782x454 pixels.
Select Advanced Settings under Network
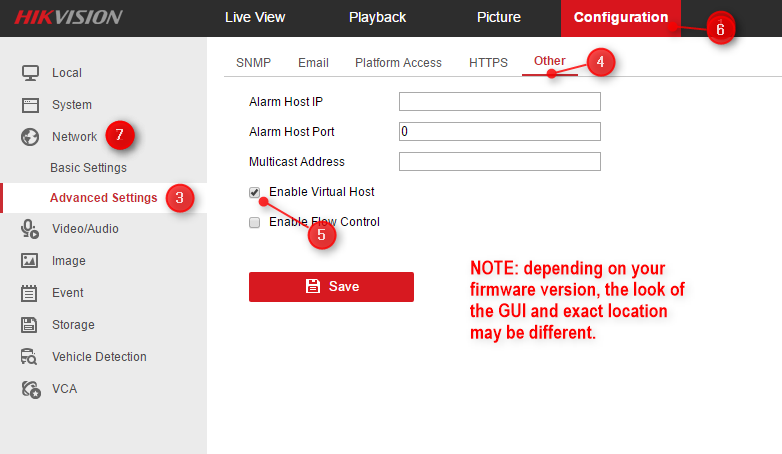104,198
